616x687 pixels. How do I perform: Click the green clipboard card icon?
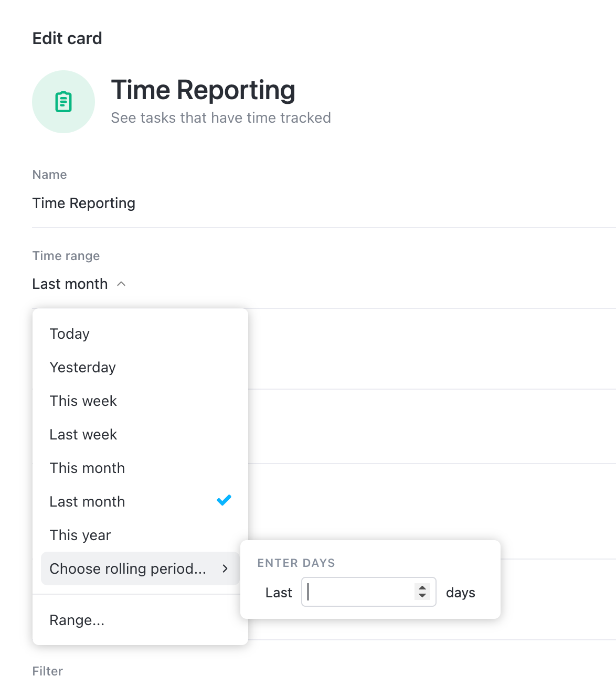tap(63, 102)
